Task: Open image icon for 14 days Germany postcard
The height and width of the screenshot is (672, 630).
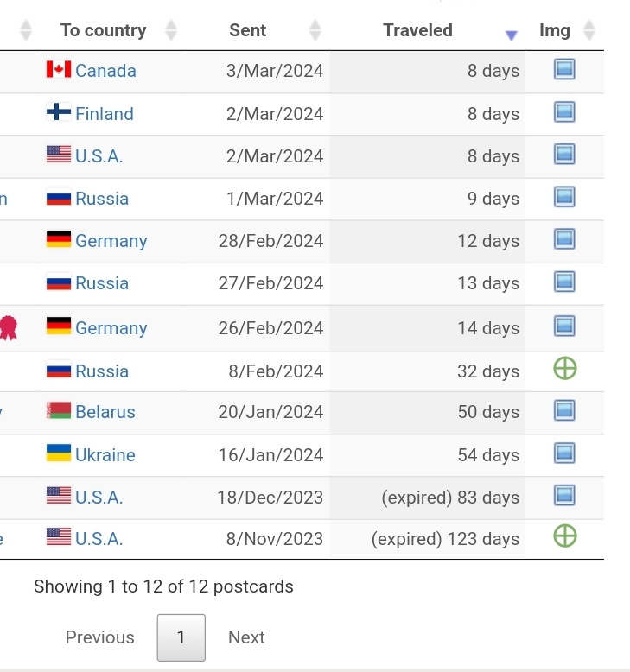Action: point(564,326)
